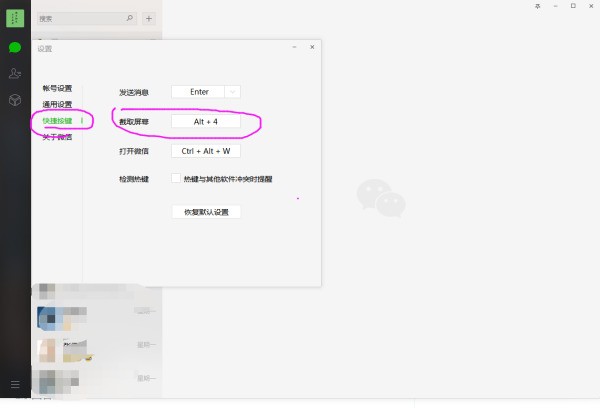Click the magnifier icon in search box

130,18
